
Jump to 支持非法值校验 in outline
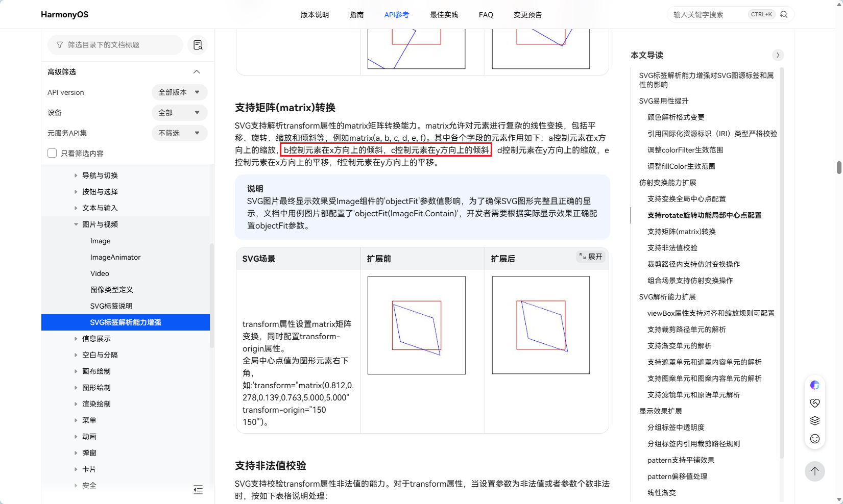tap(672, 248)
